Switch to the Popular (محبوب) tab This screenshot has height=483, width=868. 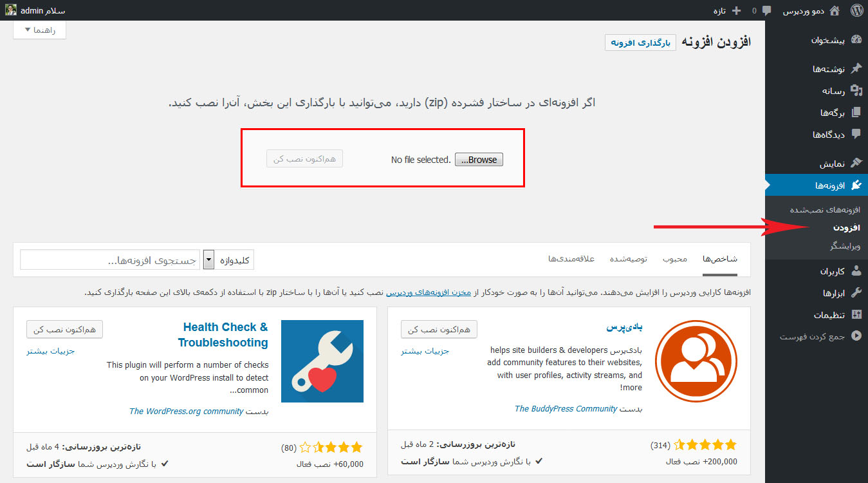tap(674, 259)
